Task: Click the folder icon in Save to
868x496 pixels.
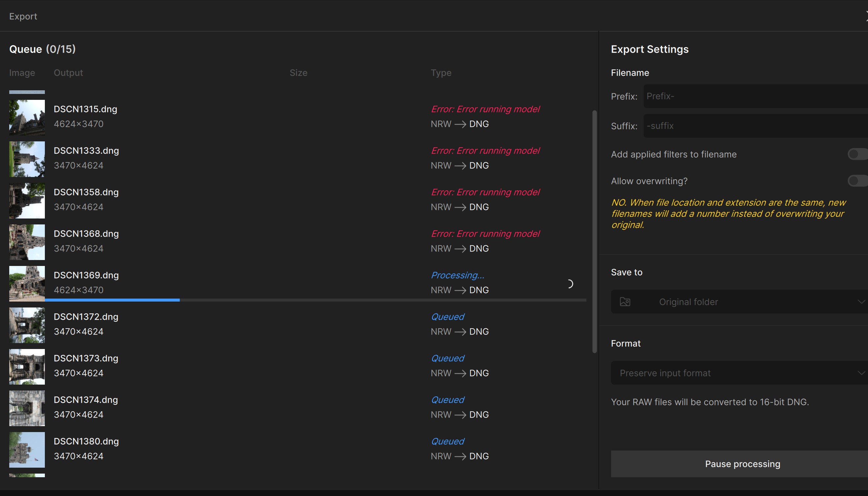Action: [x=625, y=302]
